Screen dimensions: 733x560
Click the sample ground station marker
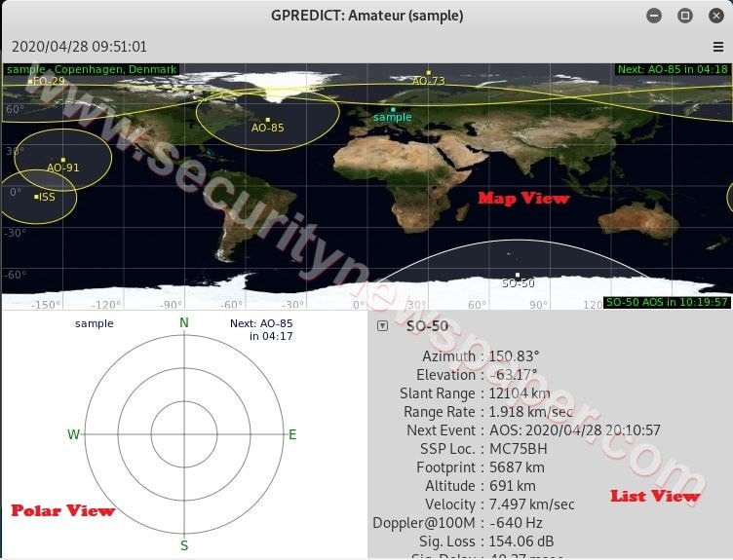(393, 109)
